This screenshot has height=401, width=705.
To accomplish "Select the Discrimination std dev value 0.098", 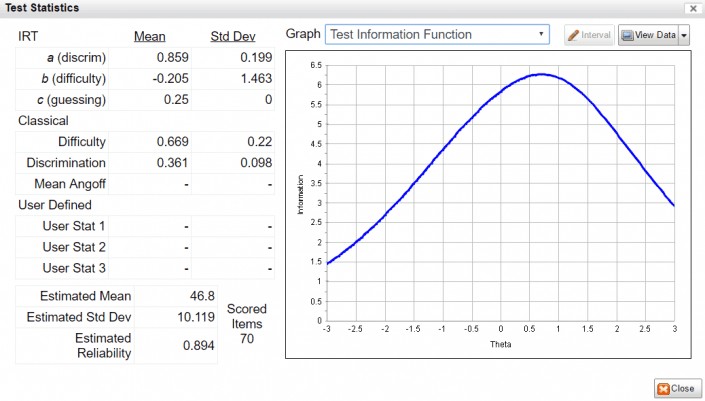I will click(254, 163).
